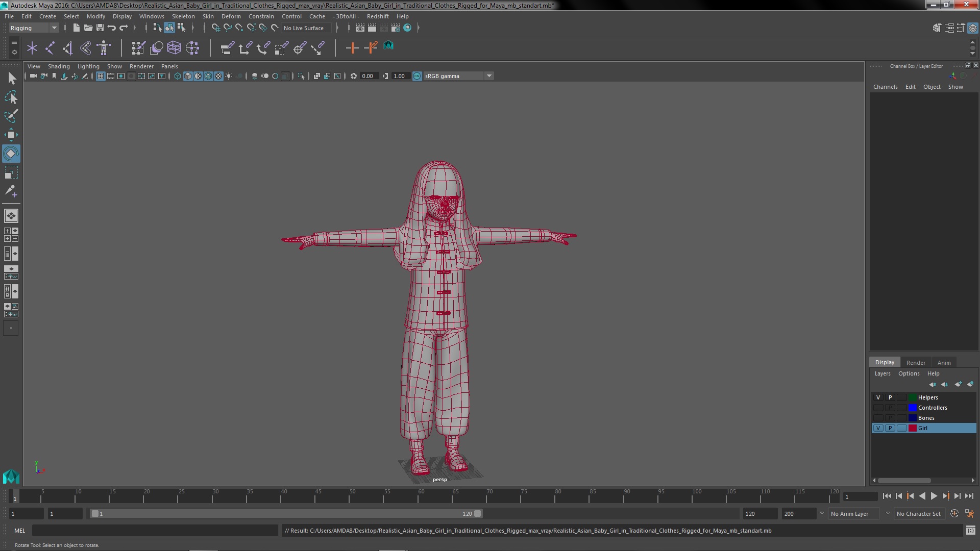Click the New Scene icon
The height and width of the screenshot is (551, 980).
tap(76, 28)
